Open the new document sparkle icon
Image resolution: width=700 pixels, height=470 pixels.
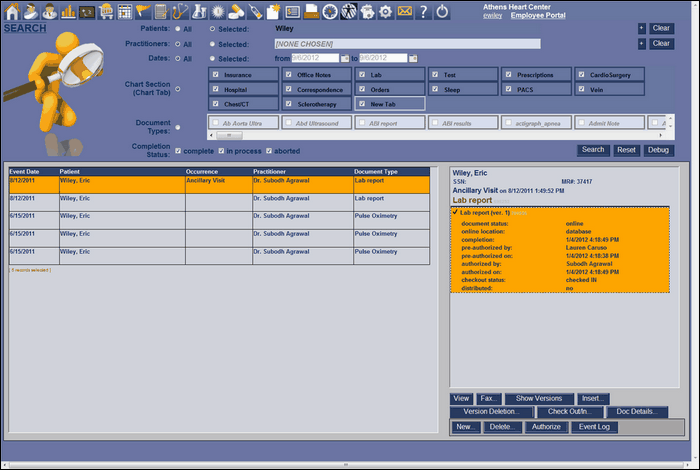274,11
